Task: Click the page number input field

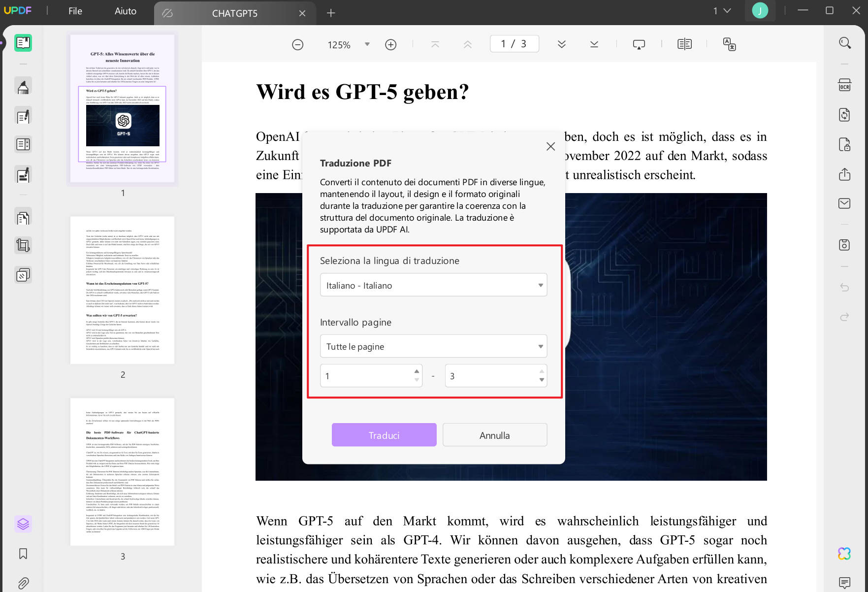Action: pyautogui.click(x=514, y=44)
